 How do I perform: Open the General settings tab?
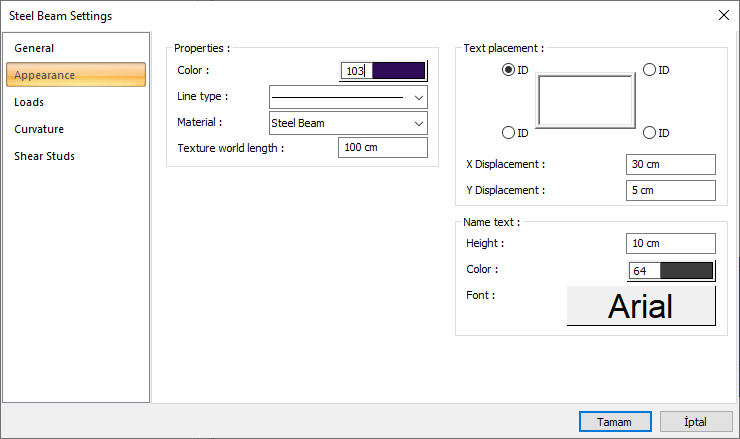35,48
